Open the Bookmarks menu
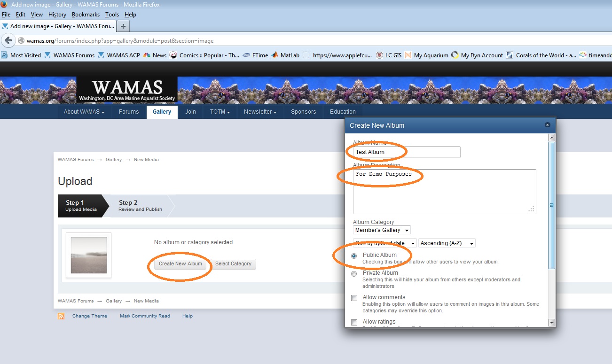612x364 pixels. (86, 15)
